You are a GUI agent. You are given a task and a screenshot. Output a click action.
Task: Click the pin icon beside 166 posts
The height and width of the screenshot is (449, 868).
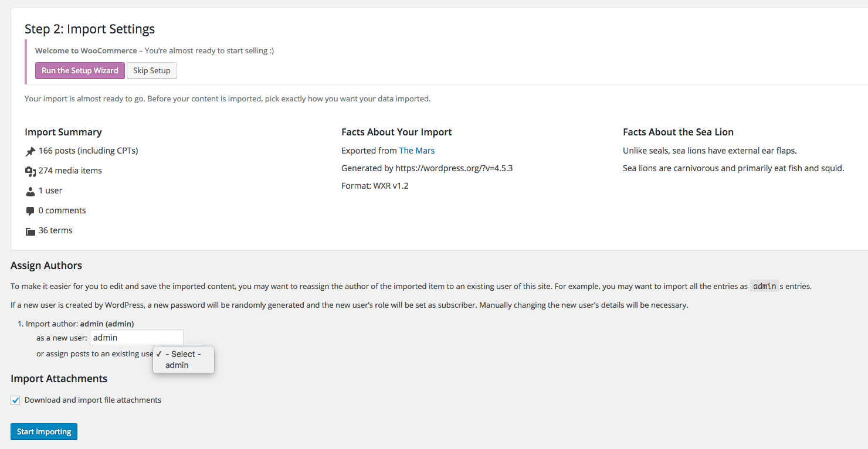click(x=30, y=152)
